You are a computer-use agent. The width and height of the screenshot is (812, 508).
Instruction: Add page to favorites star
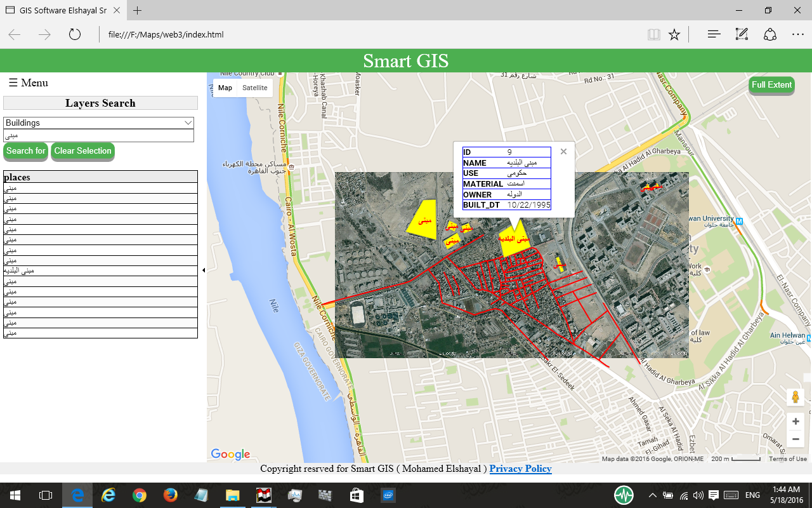point(674,34)
